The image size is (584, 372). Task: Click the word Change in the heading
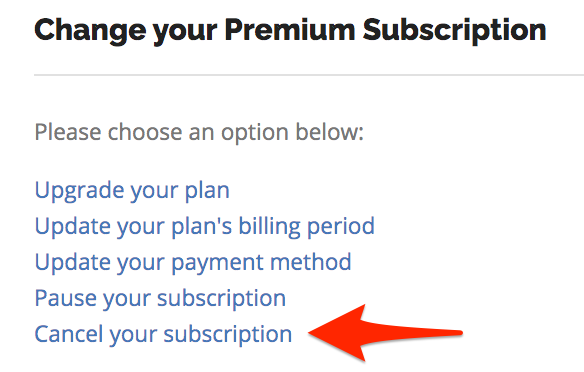90,31
